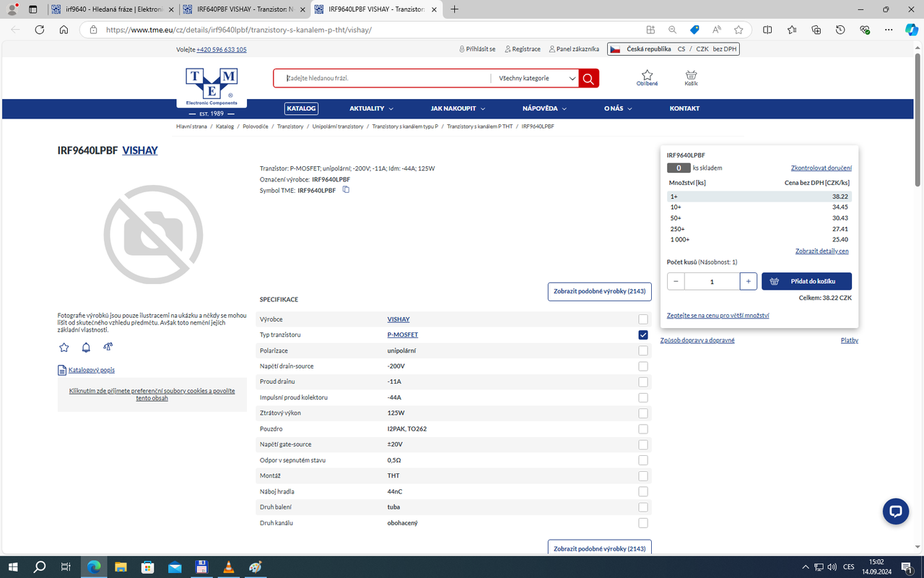Screen dimensions: 924x578
Task: Click the VISHAY manufacturer title link
Action: pos(140,150)
